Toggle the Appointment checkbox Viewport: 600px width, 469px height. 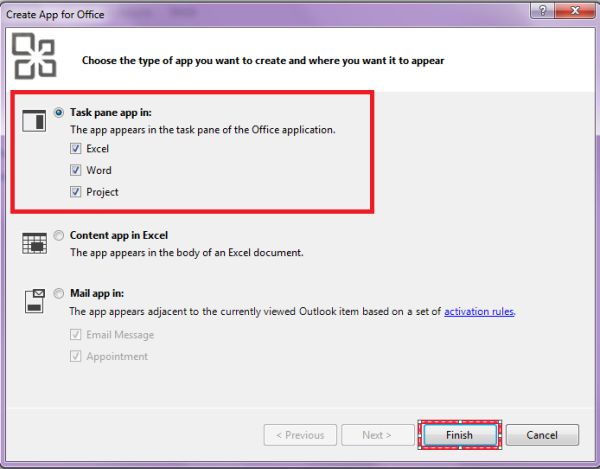(x=75, y=356)
